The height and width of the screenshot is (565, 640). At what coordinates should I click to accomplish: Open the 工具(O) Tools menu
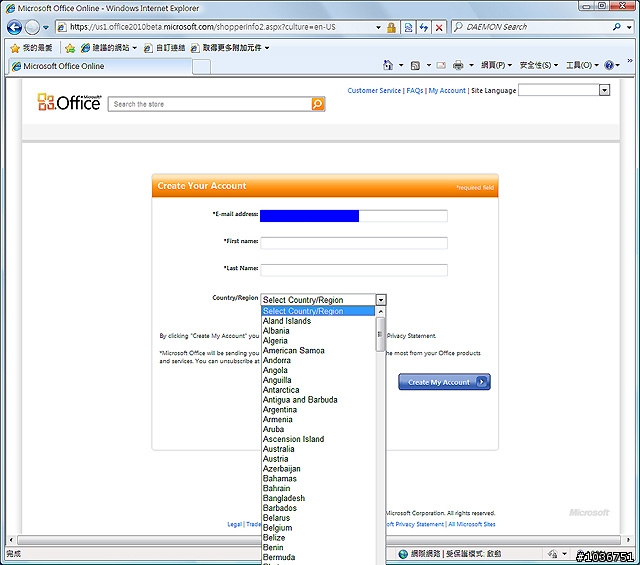coord(582,65)
